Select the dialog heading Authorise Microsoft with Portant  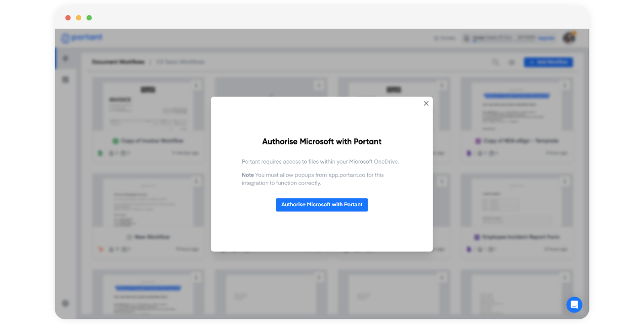[x=322, y=142]
